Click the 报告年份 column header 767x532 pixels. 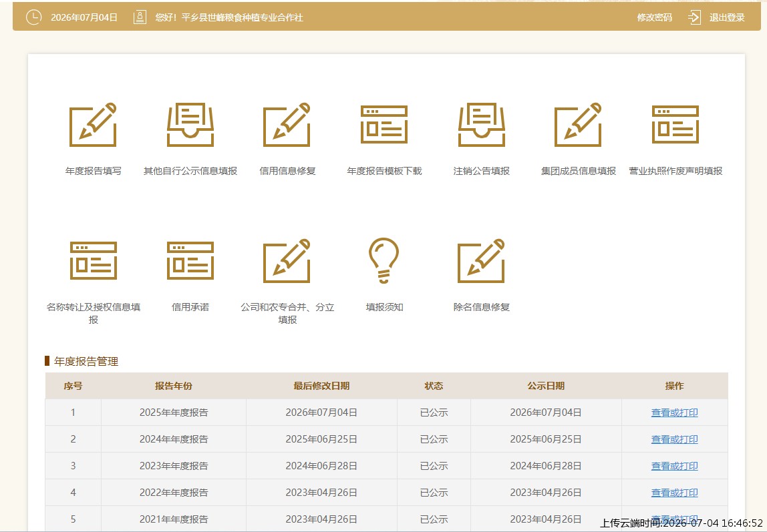[174, 386]
